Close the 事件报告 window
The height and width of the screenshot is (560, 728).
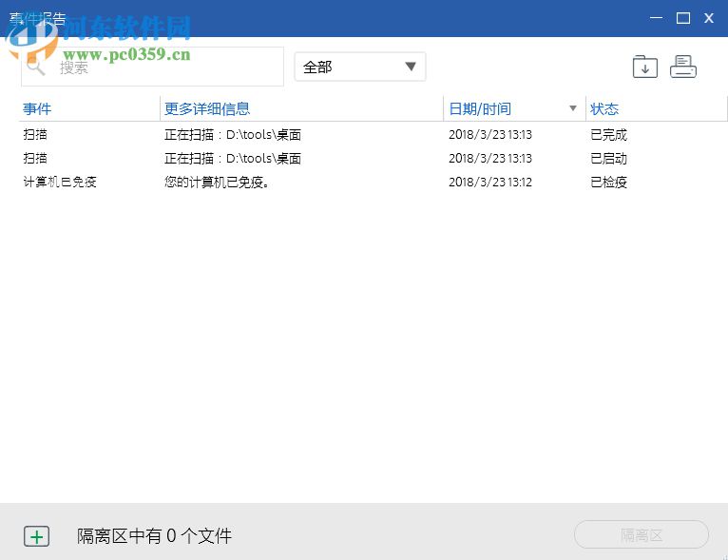point(708,18)
